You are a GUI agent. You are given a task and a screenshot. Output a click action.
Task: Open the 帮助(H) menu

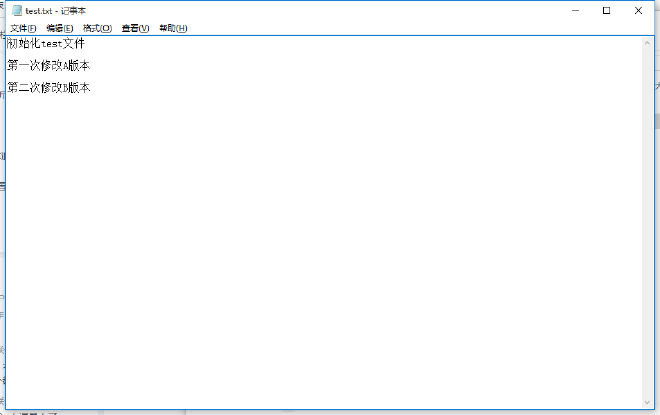[x=173, y=28]
